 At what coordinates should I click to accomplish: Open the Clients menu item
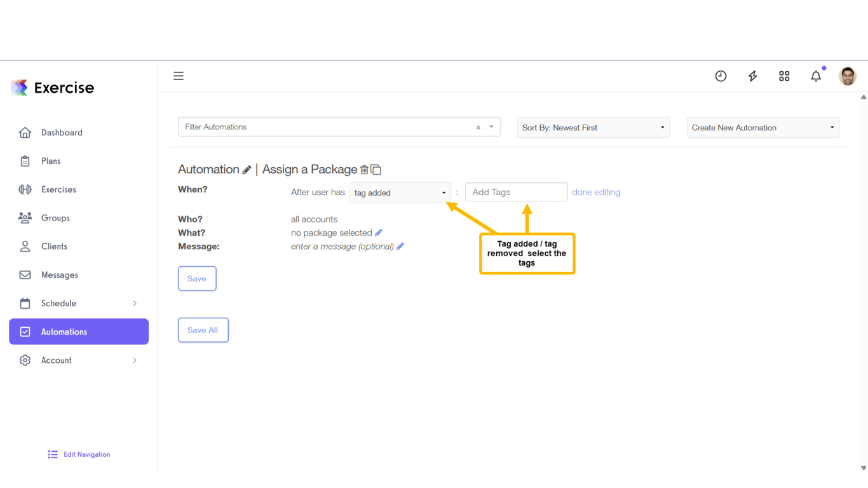point(54,247)
